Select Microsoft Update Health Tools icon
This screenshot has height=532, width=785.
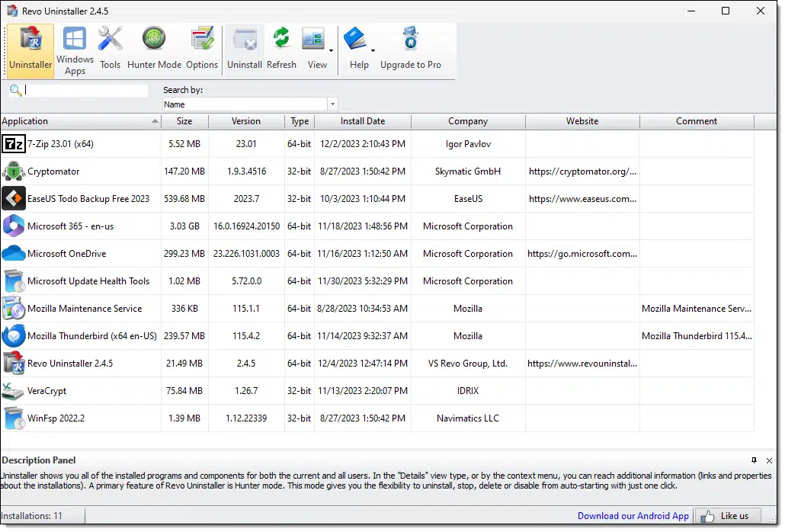click(14, 281)
